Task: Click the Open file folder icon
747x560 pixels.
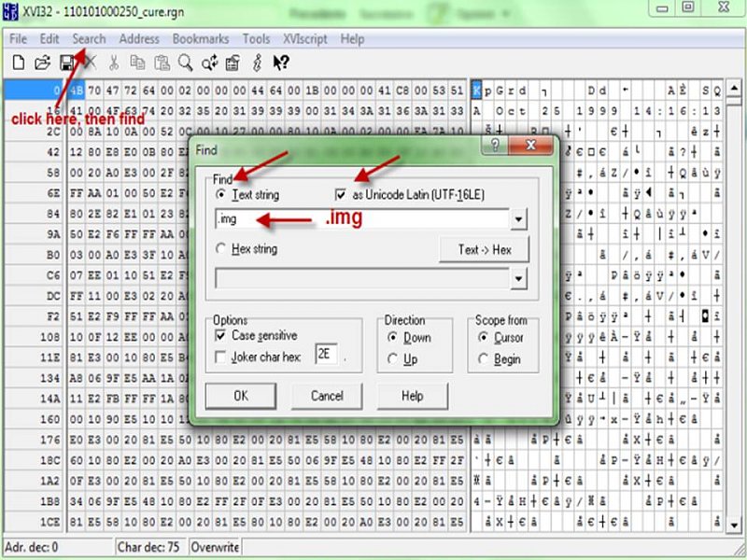Action: coord(42,63)
